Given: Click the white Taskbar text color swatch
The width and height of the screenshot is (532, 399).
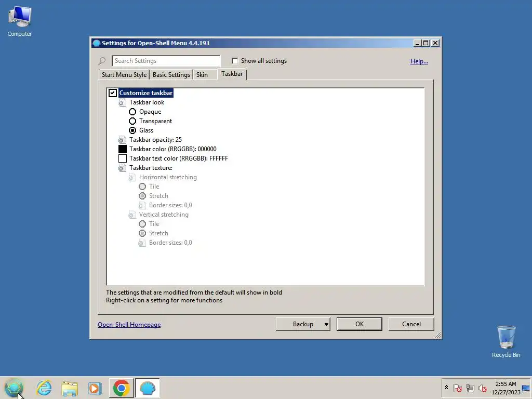Looking at the screenshot, I should 123,158.
